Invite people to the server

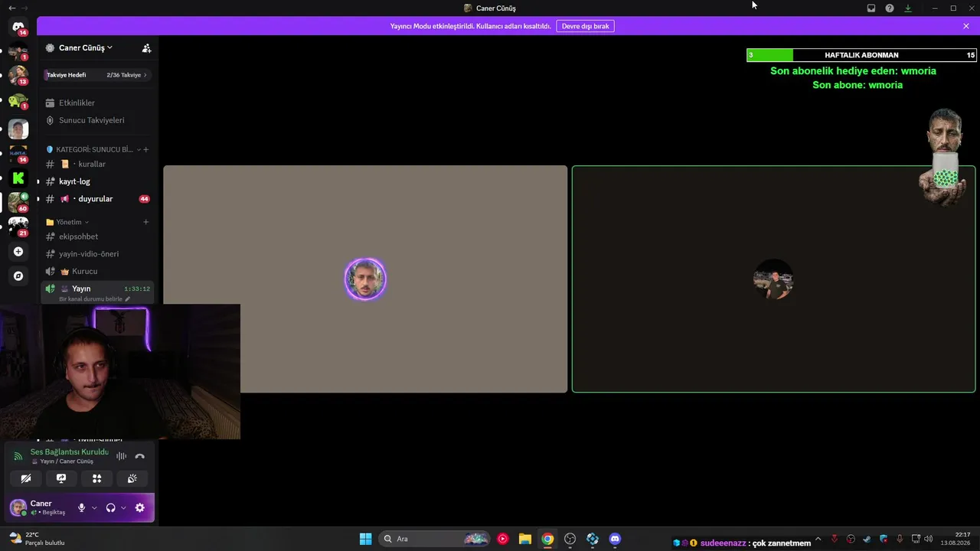click(x=146, y=47)
